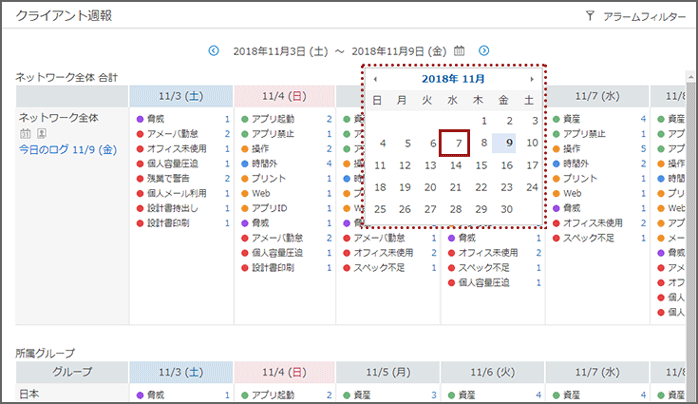Image resolution: width=698 pixels, height=404 pixels.
Task: Click the 11/4 (日) column header in network total
Action: pyautogui.click(x=284, y=96)
